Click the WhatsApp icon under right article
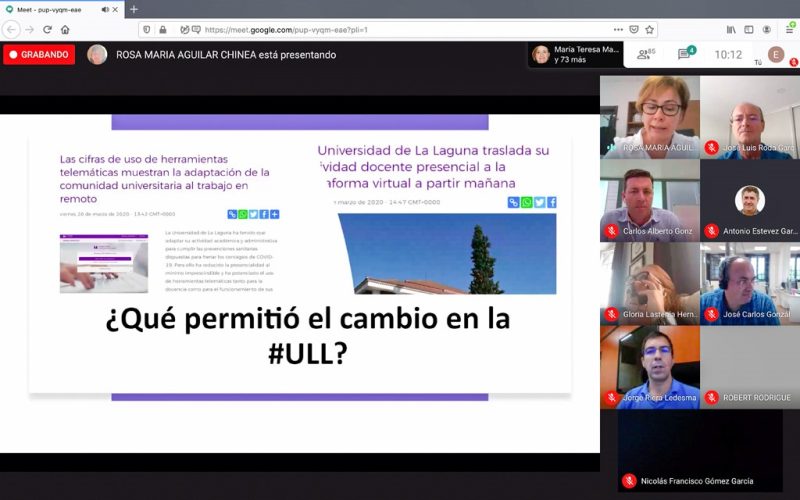Viewport: 800px width, 500px height. pyautogui.click(x=527, y=203)
